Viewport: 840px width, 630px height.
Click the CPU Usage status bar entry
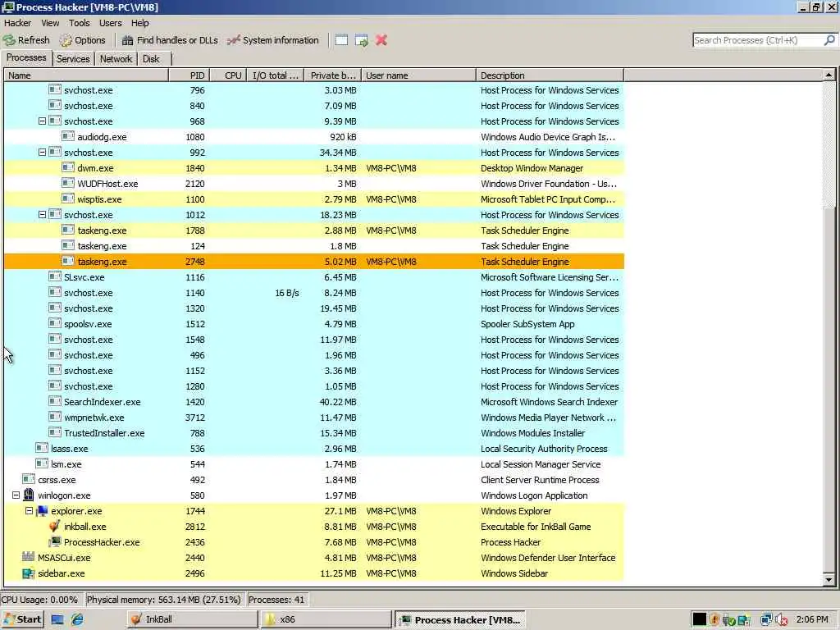42,600
